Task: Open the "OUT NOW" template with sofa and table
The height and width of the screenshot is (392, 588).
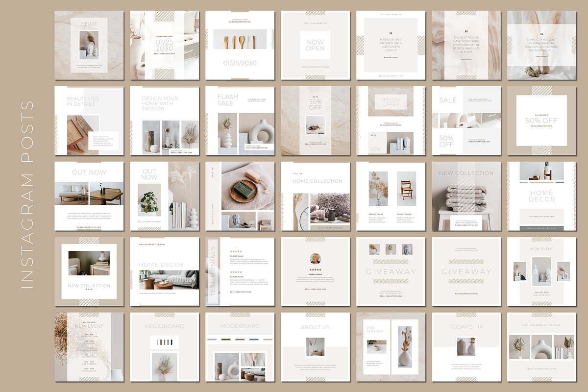Action: [89, 196]
